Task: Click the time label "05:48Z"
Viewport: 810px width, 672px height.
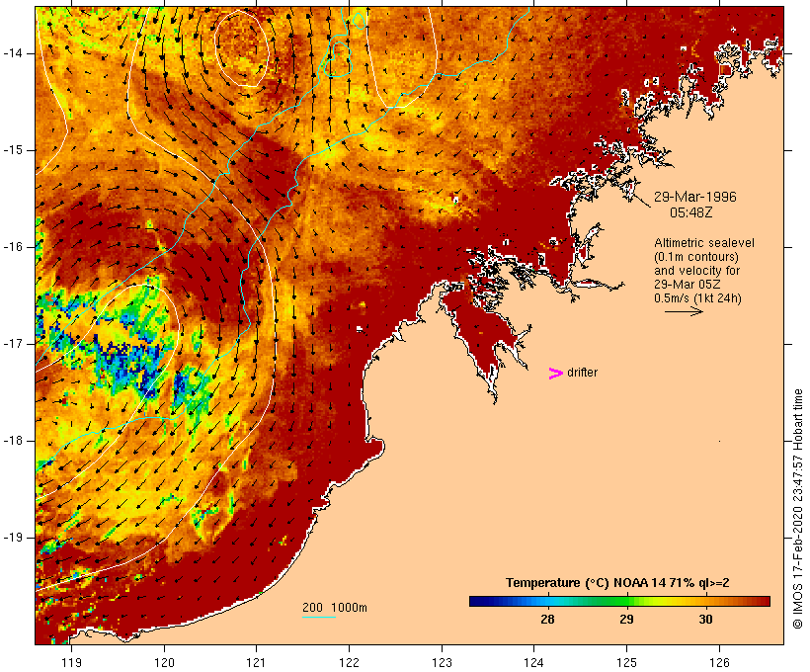Action: tap(690, 212)
